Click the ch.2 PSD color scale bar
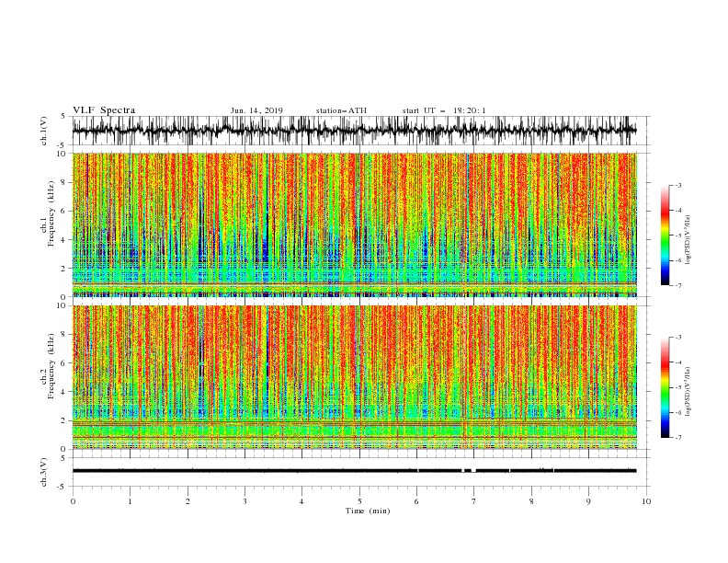The height and width of the screenshot is (563, 728). [x=665, y=387]
